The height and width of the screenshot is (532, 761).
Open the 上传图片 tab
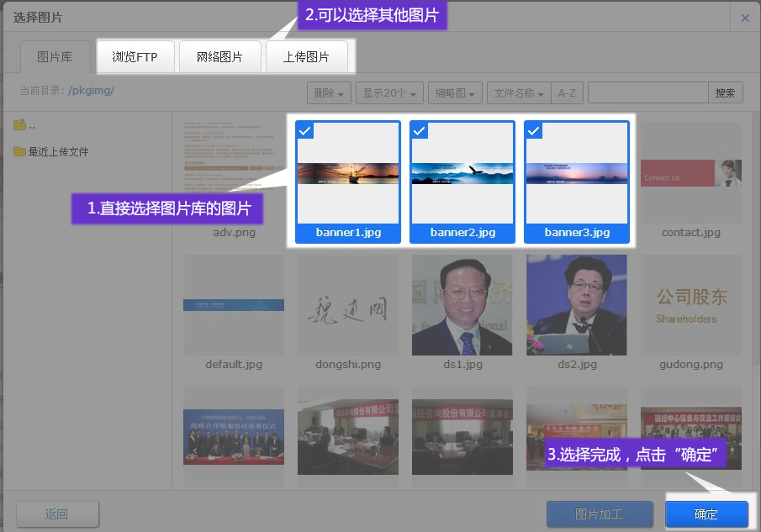[306, 57]
